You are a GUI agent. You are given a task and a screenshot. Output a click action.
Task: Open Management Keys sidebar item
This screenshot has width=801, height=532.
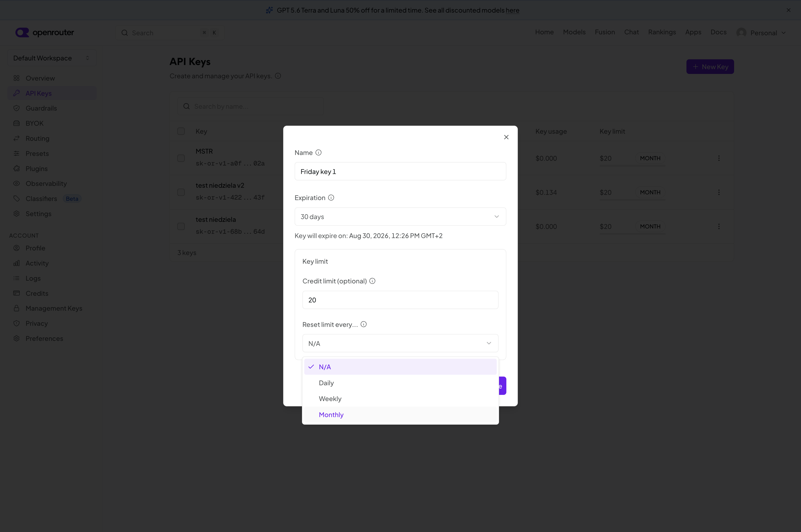52,308
